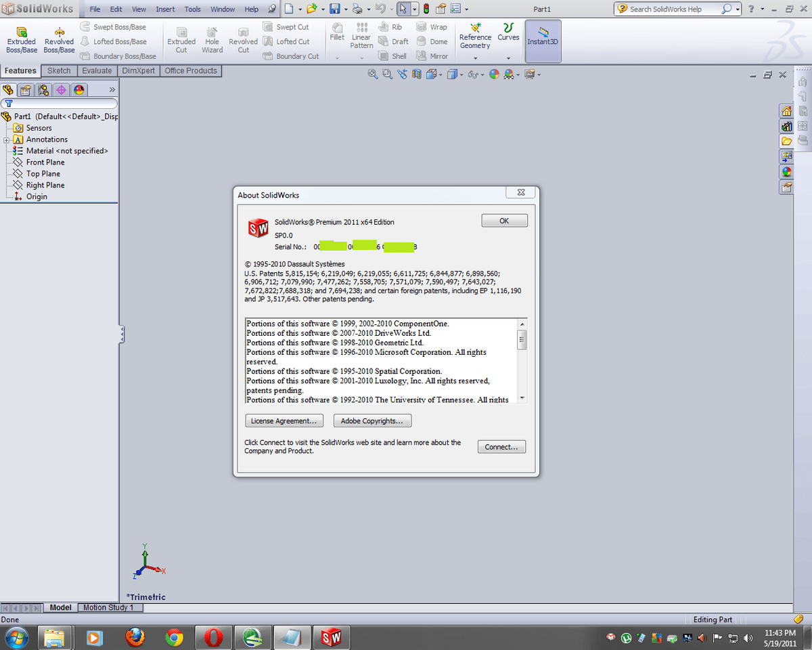Screen dimensions: 812x650
Task: Switch to the DimXpert tab
Action: (x=139, y=70)
